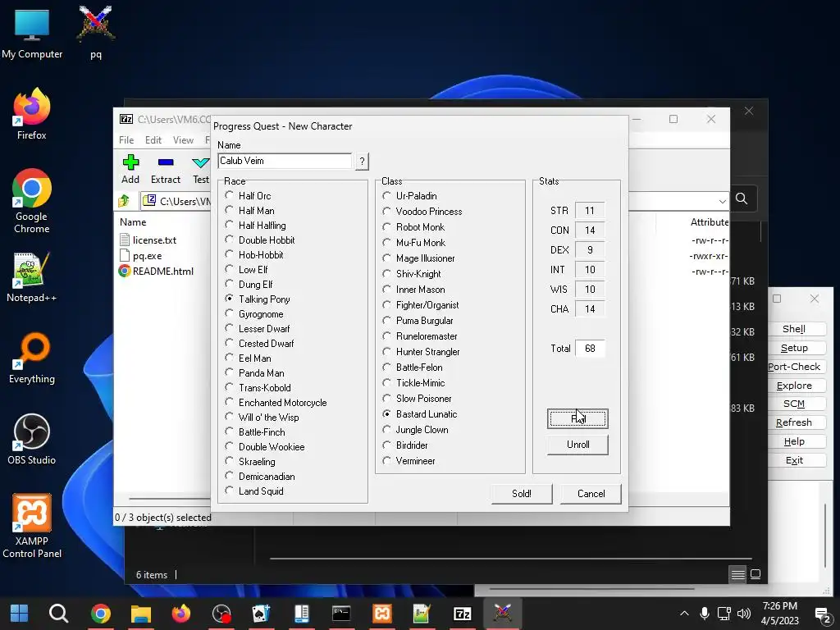
Task: Open notification center icon
Action: 822,614
